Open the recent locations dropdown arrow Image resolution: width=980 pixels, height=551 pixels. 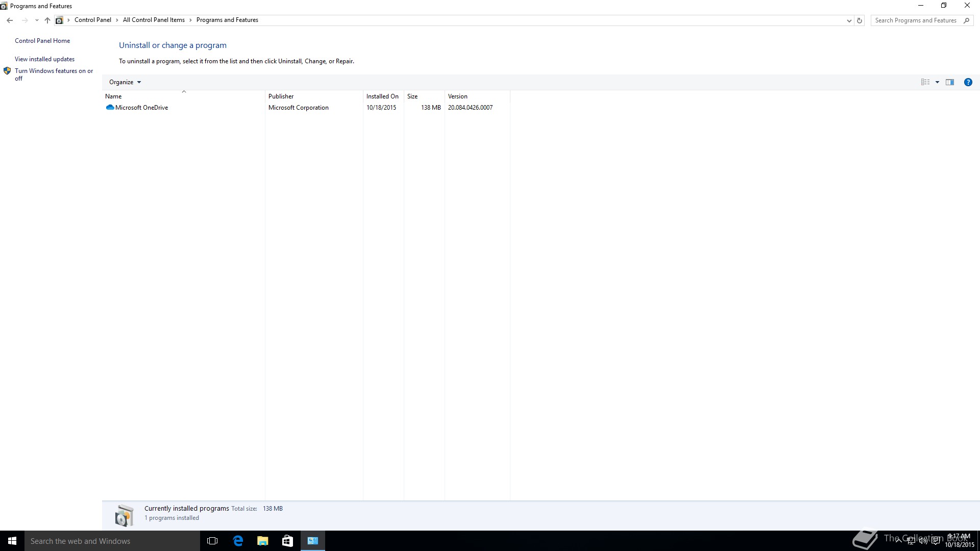[37, 20]
